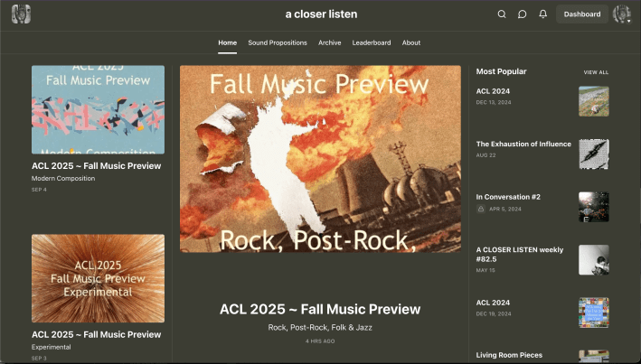Click the featured Rock, Post-Rock hero image
641x364 pixels.
pos(320,159)
